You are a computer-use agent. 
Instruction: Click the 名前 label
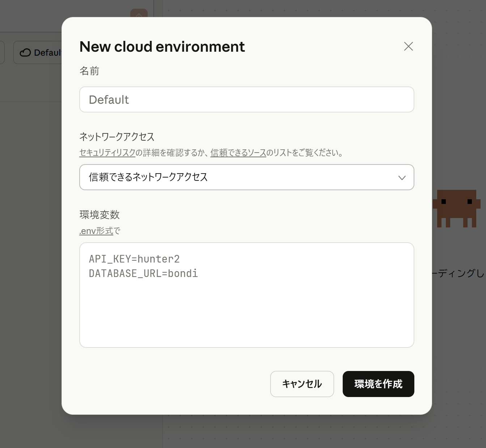(x=89, y=71)
